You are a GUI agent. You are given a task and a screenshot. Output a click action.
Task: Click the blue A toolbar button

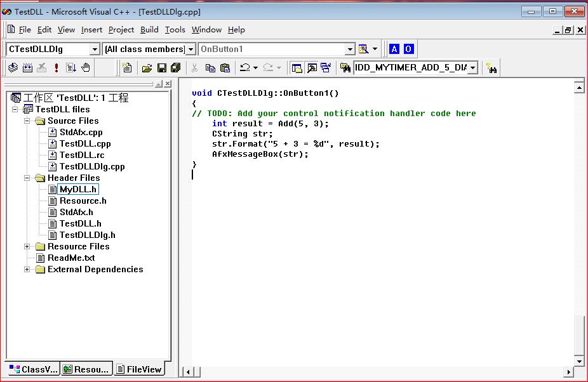[x=394, y=49]
